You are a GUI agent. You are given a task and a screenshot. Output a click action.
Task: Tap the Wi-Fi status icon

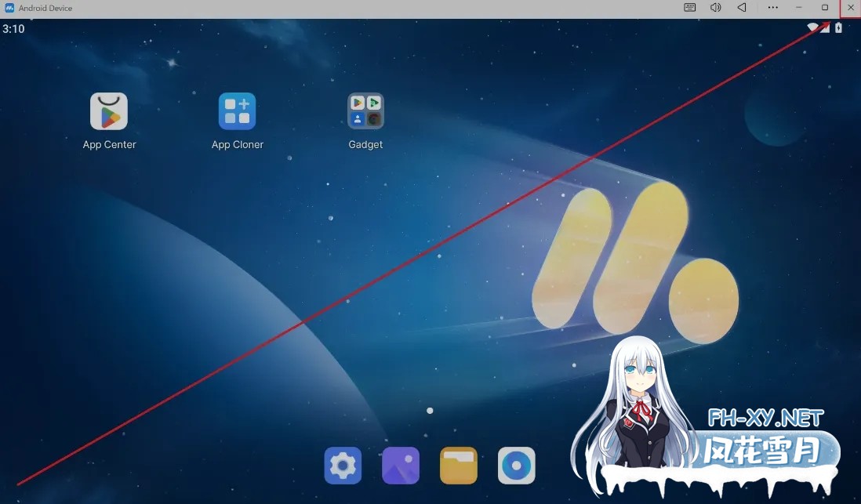click(813, 28)
